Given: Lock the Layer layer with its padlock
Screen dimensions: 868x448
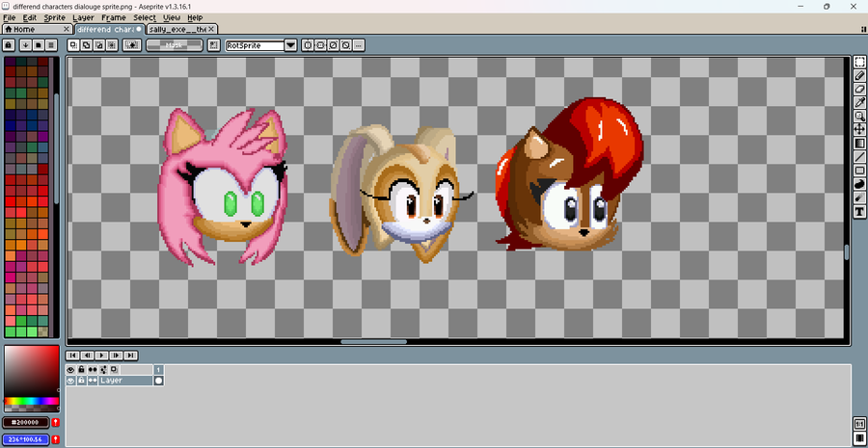Looking at the screenshot, I should coord(81,381).
